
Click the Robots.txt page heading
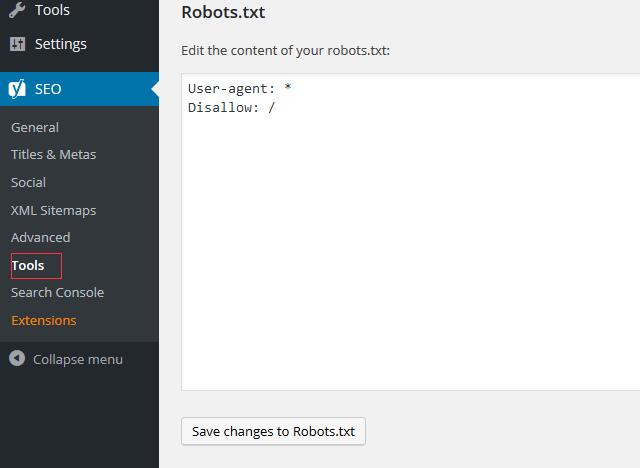(x=223, y=12)
